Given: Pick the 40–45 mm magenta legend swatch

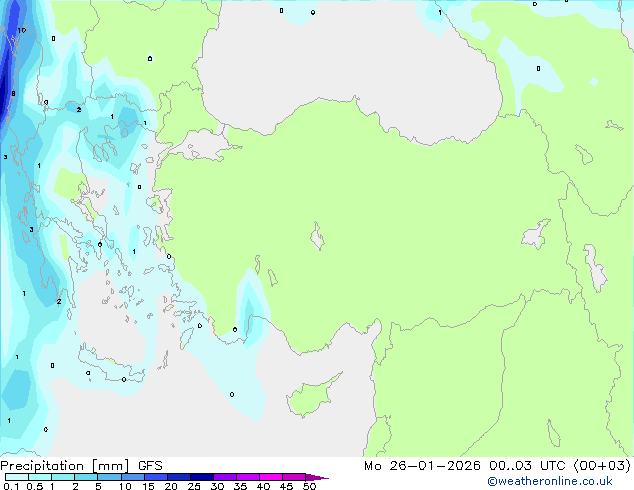Looking at the screenshot, I should pos(271,477).
